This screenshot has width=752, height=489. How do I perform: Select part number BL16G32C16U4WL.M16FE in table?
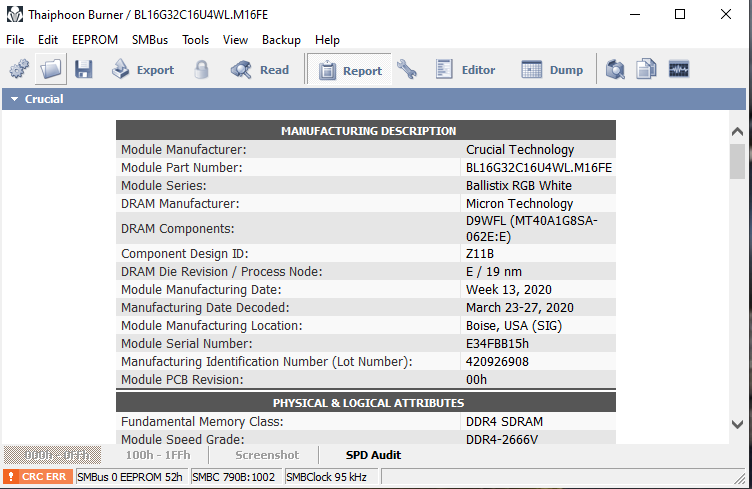(539, 168)
